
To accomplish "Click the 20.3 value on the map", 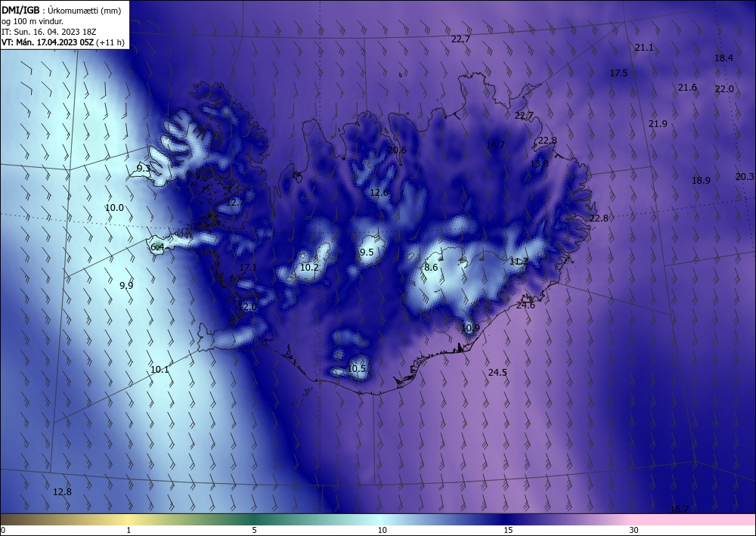I will (745, 177).
